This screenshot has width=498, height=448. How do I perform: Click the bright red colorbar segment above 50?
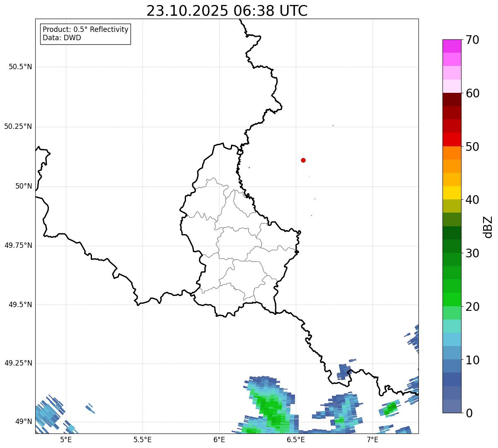[452, 139]
